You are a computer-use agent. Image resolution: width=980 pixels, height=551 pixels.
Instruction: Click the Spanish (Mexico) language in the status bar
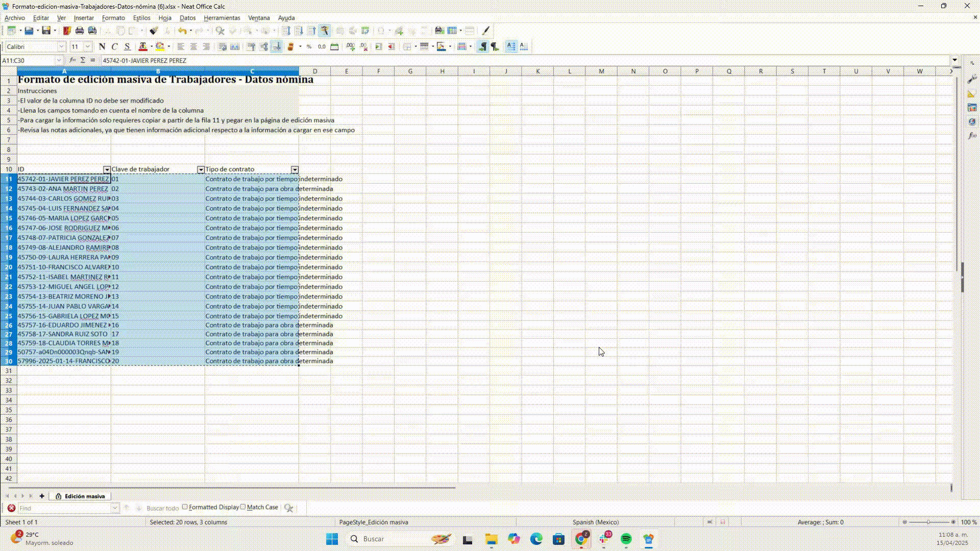(595, 522)
